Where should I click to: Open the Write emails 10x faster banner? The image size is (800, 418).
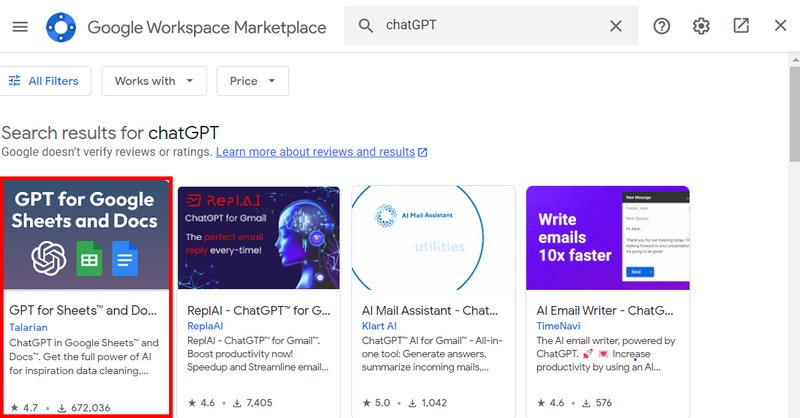click(x=608, y=238)
